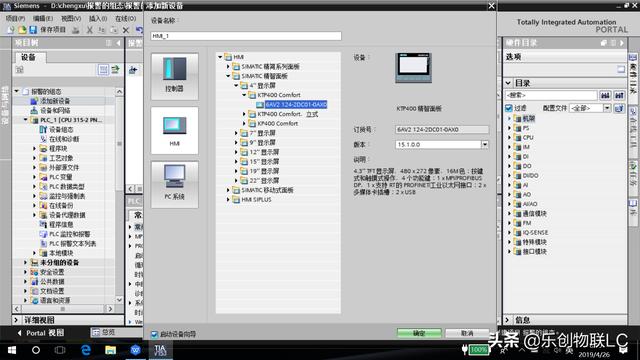Click the copy icon in main toolbar
The image size is (640, 360).
(x=102, y=30)
